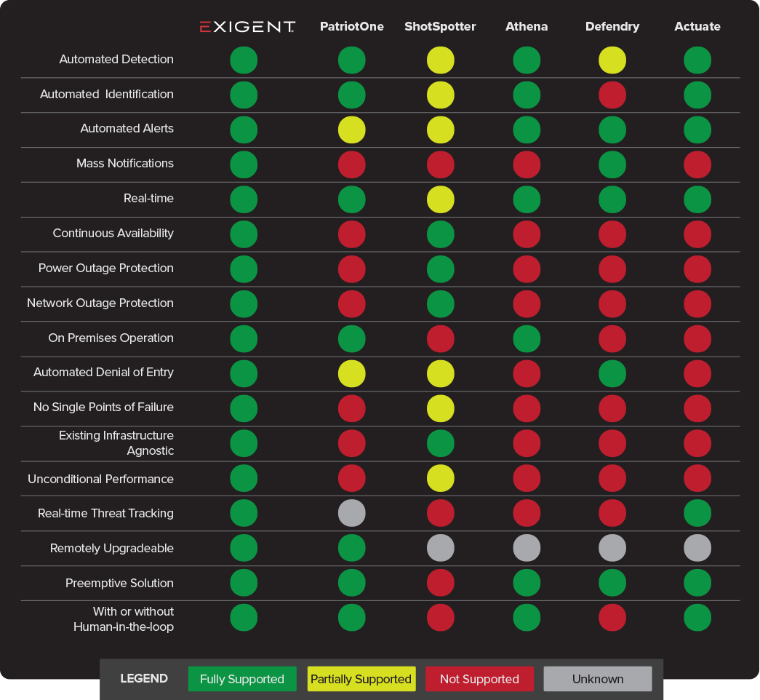Screen dimensions: 760x700
Task: Click Exigent's green dot for Automated Detection
Action: pyautogui.click(x=244, y=60)
